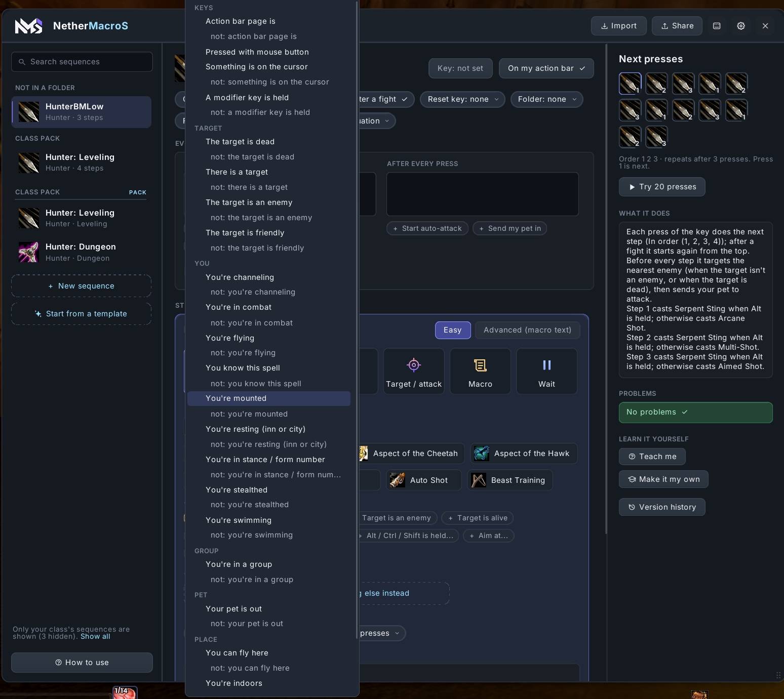Click Show all link
This screenshot has width=784, height=699.
coord(95,636)
